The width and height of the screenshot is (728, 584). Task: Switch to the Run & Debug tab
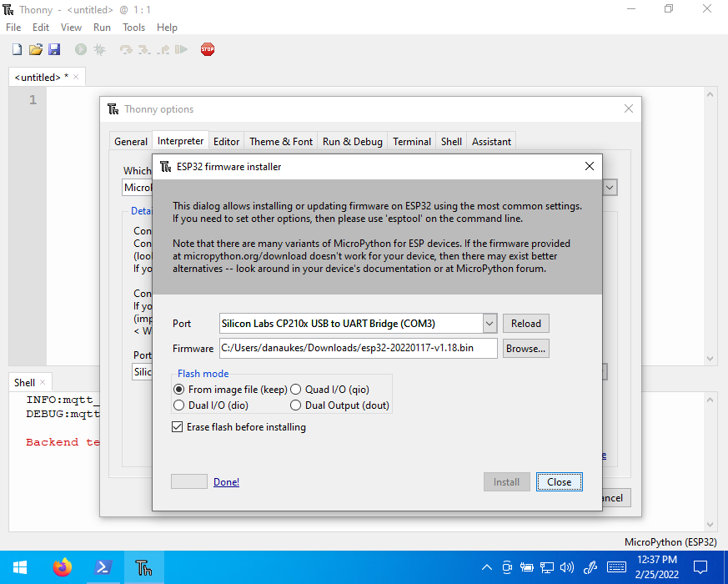[353, 141]
